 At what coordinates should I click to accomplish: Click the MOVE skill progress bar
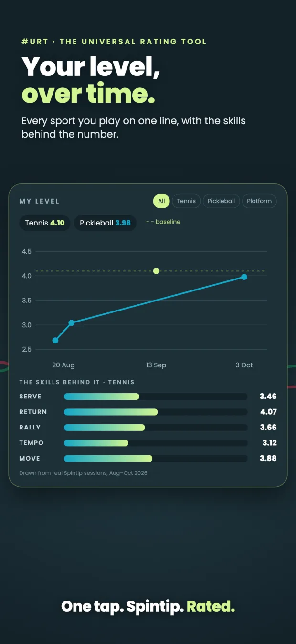[156, 458]
